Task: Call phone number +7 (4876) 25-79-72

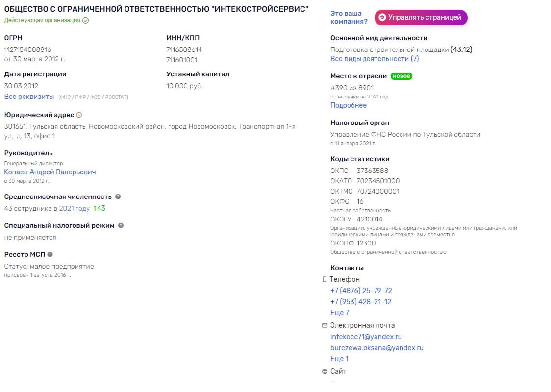Action: coord(361,291)
